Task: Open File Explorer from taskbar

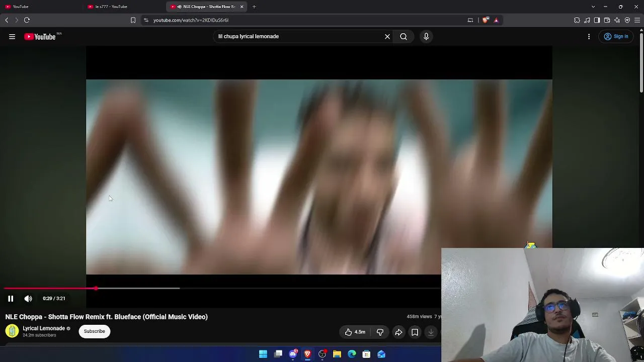Action: 337,354
